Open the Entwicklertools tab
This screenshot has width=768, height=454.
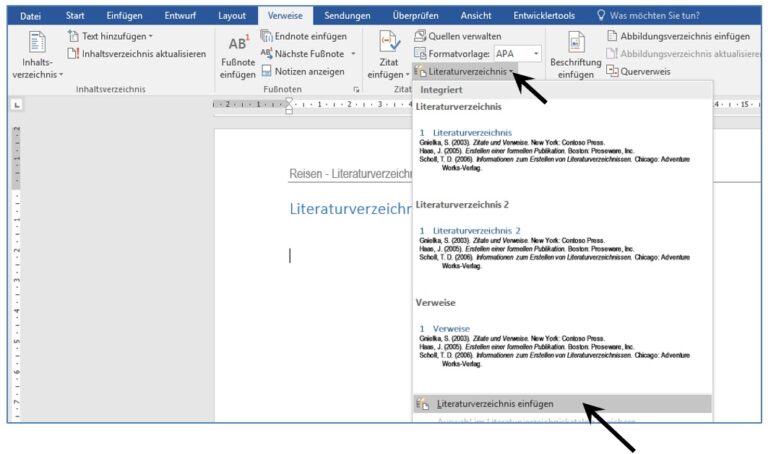coord(544,16)
